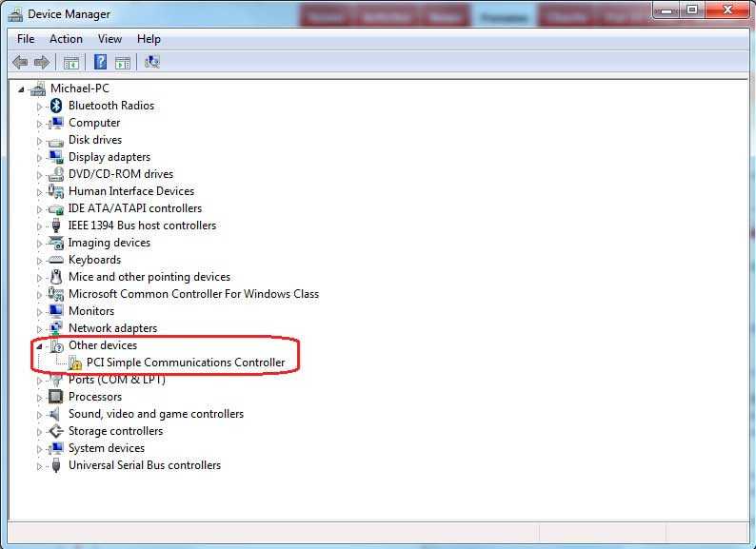The image size is (756, 549).
Task: Open the File menu
Action: pyautogui.click(x=26, y=39)
